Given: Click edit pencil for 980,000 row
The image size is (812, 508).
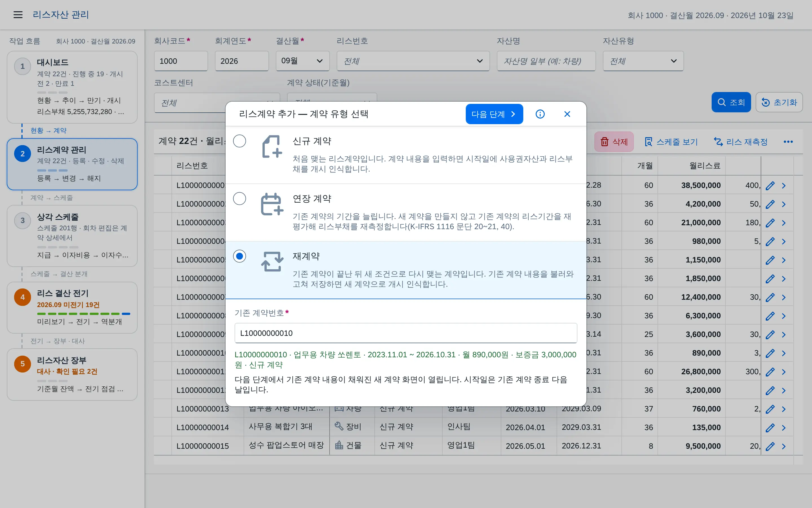Looking at the screenshot, I should click(x=770, y=241).
